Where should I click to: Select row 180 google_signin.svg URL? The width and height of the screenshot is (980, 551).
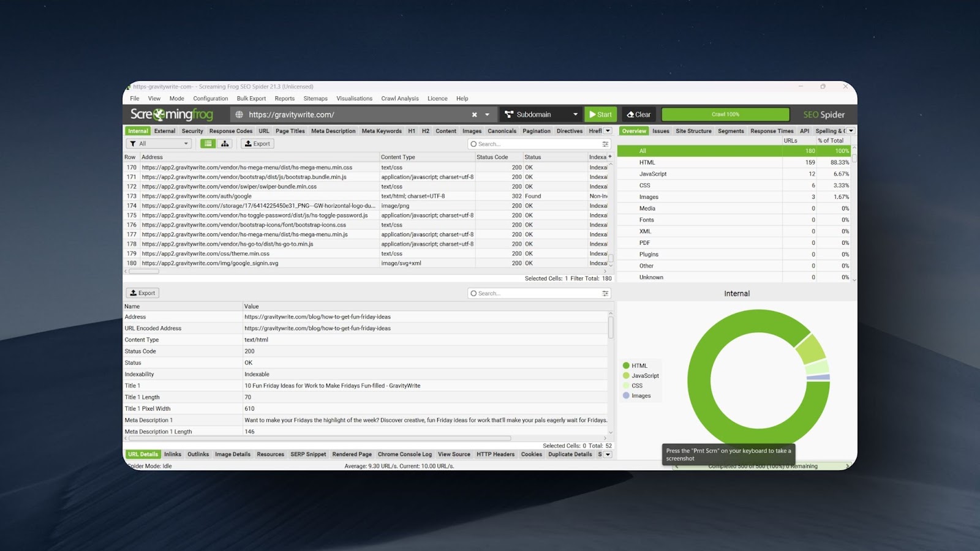coord(210,263)
